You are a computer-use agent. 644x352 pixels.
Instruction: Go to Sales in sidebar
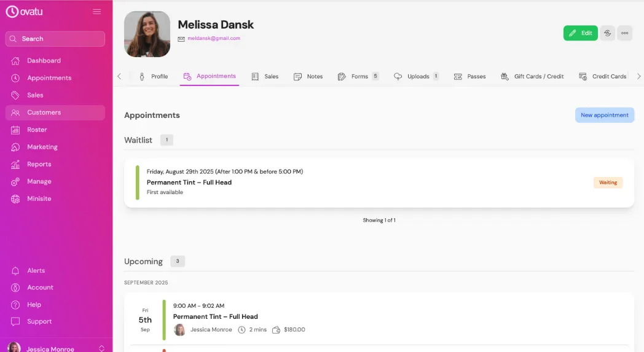pos(55,95)
